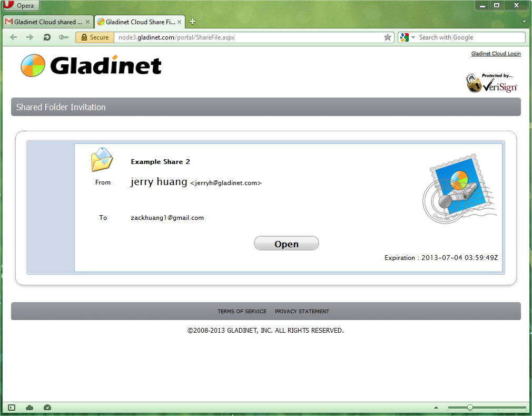Open the Opera Turbo speed icon
Image resolution: width=532 pixels, height=416 pixels.
tap(47, 408)
